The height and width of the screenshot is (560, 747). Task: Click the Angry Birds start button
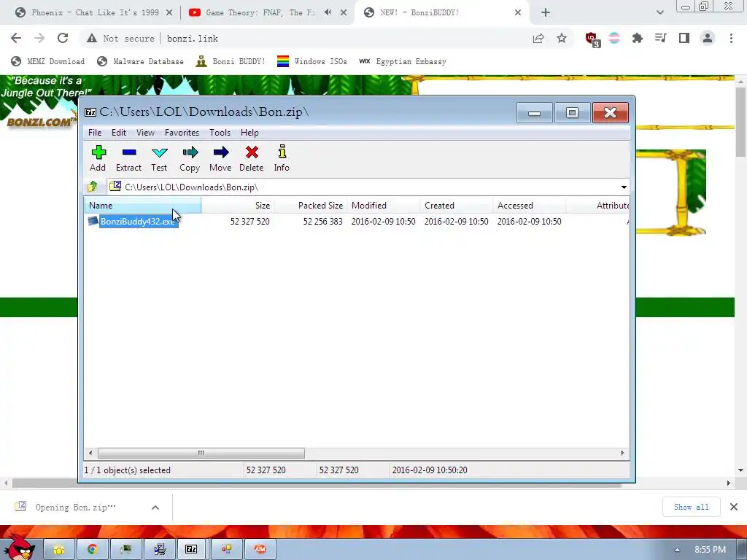coord(20,547)
